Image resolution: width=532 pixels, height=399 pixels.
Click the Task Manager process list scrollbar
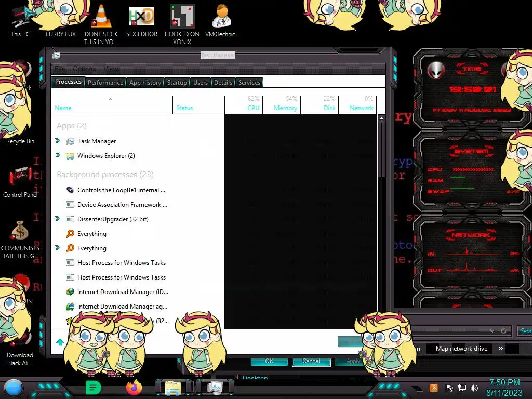coord(381,149)
